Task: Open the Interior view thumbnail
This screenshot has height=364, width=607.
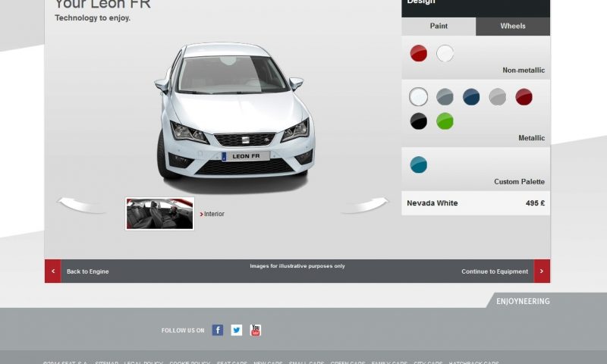Action: pos(159,214)
